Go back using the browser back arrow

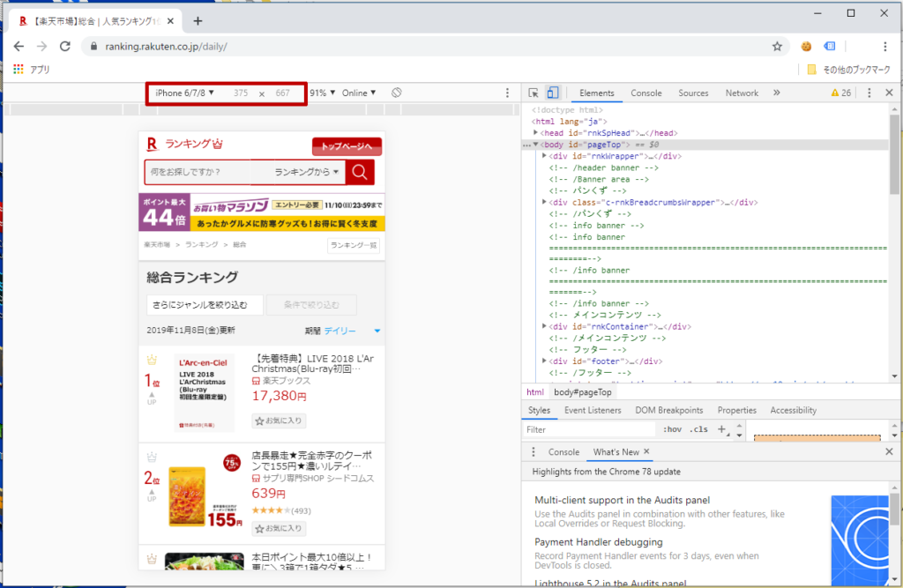(x=19, y=46)
